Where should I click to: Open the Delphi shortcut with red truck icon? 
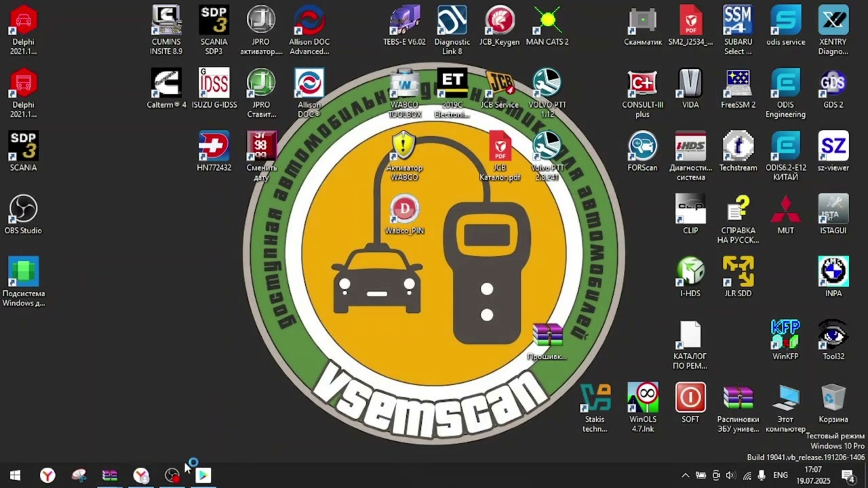pyautogui.click(x=23, y=93)
